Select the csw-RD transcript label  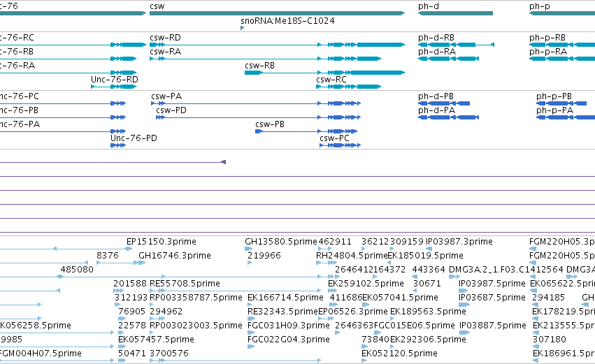point(165,38)
